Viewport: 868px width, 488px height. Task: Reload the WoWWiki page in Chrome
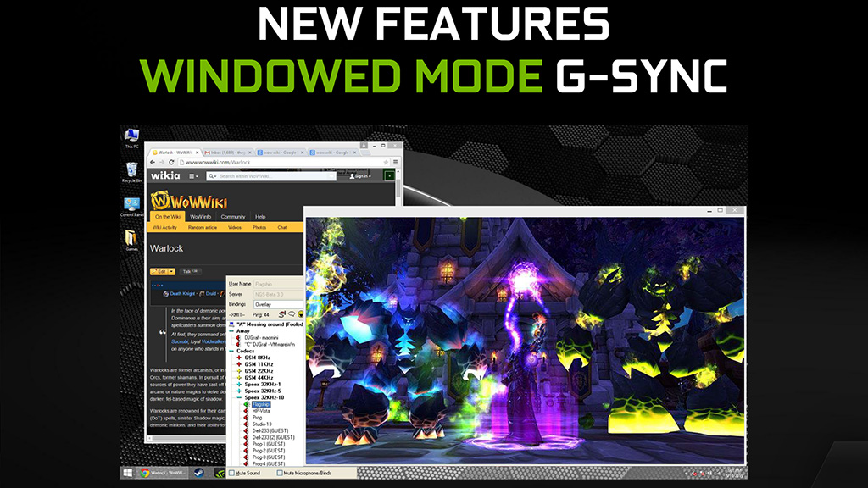[171, 162]
